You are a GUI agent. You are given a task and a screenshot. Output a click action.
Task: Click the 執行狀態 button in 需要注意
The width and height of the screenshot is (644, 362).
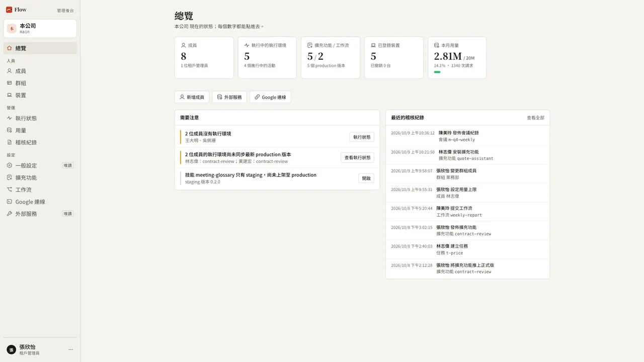[362, 137]
